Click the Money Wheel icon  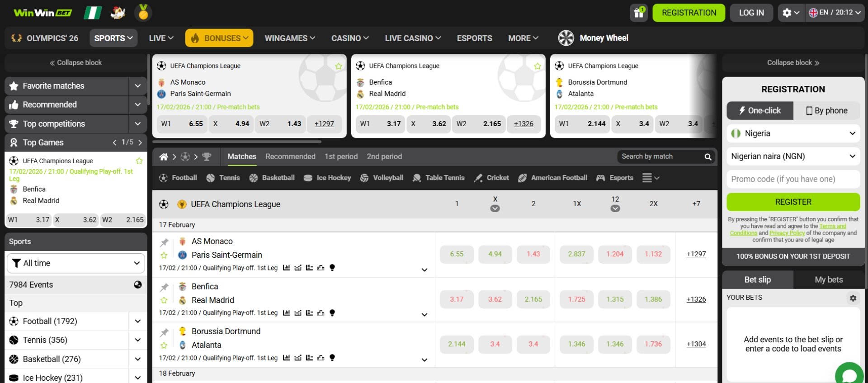point(566,38)
